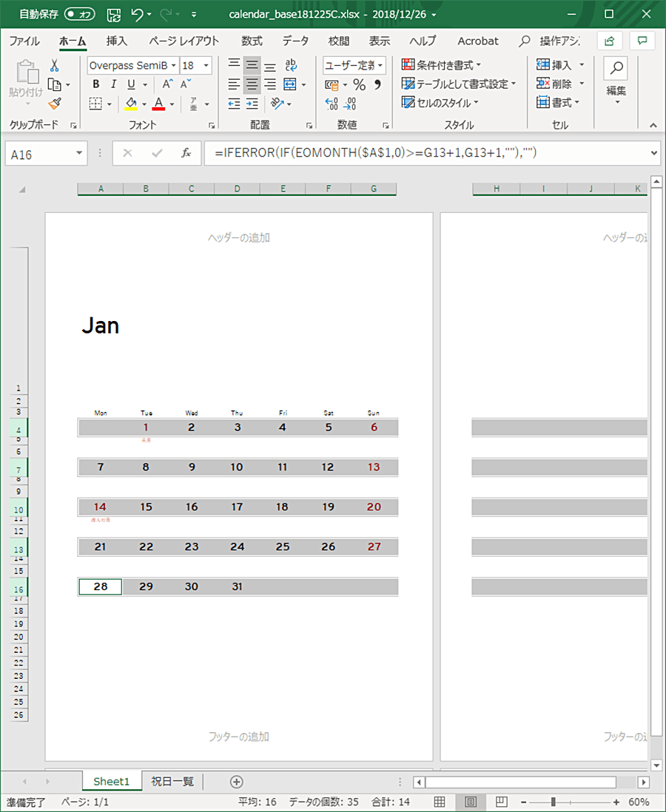Click the Add new sheet plus icon
Screen dimensions: 666x812
236,782
